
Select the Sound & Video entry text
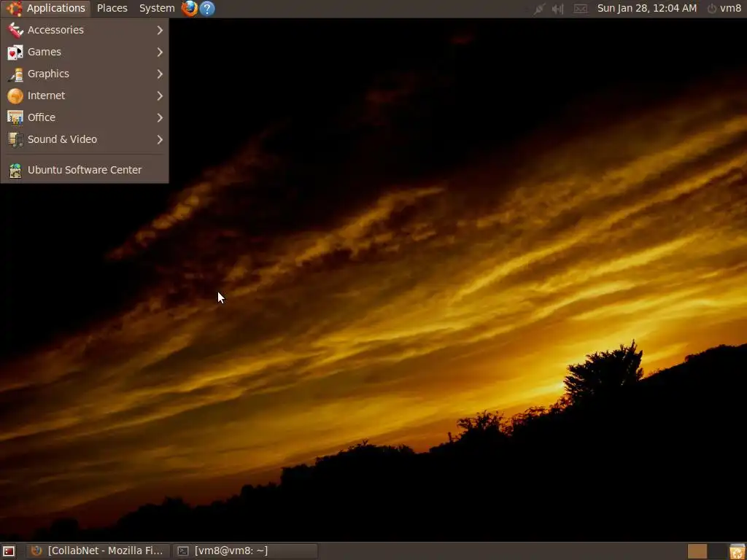point(63,139)
